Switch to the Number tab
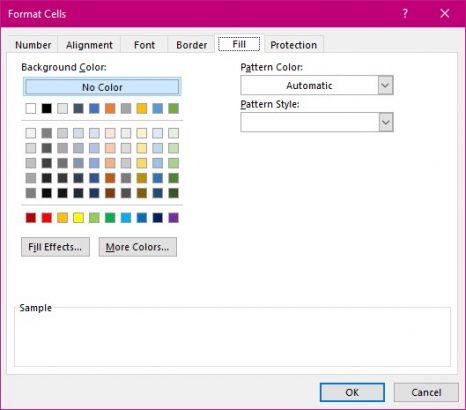The width and height of the screenshot is (466, 410). 33,45
